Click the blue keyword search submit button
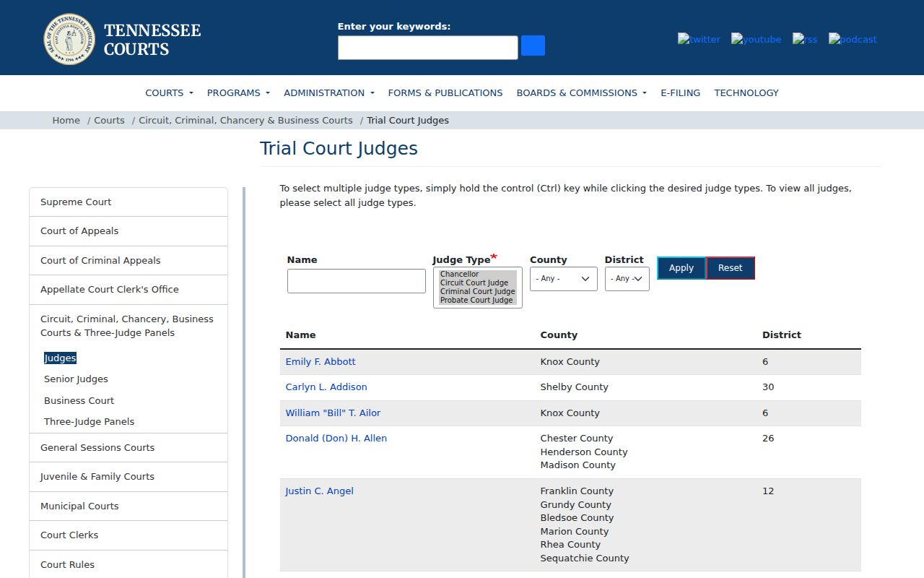 (533, 46)
